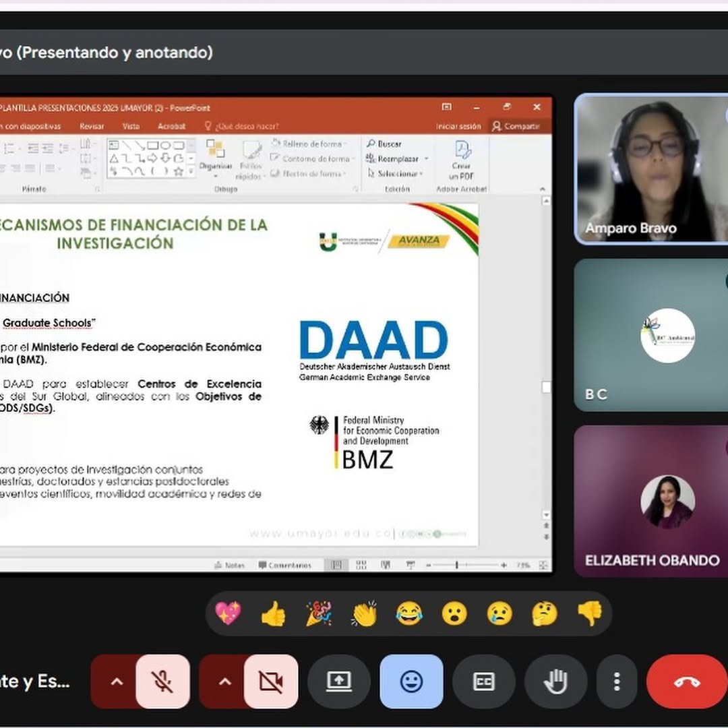This screenshot has width=728, height=728.
Task: Click Iniciar sesión in PowerPoint
Action: (458, 126)
